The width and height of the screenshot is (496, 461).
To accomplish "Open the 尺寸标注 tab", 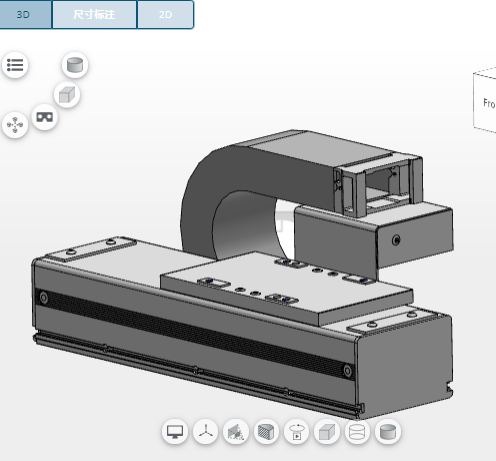I will coord(94,14).
